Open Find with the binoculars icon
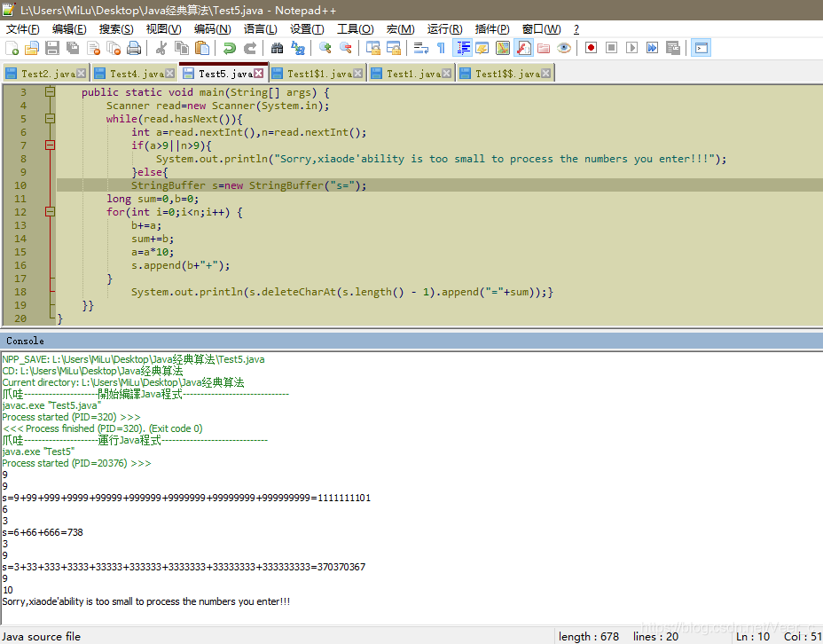 [x=277, y=48]
